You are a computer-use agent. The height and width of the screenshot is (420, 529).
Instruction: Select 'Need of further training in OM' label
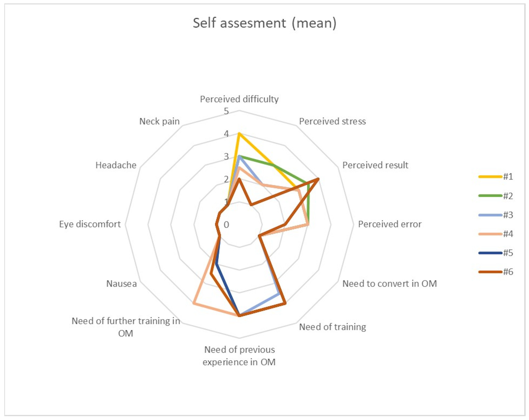(x=126, y=327)
